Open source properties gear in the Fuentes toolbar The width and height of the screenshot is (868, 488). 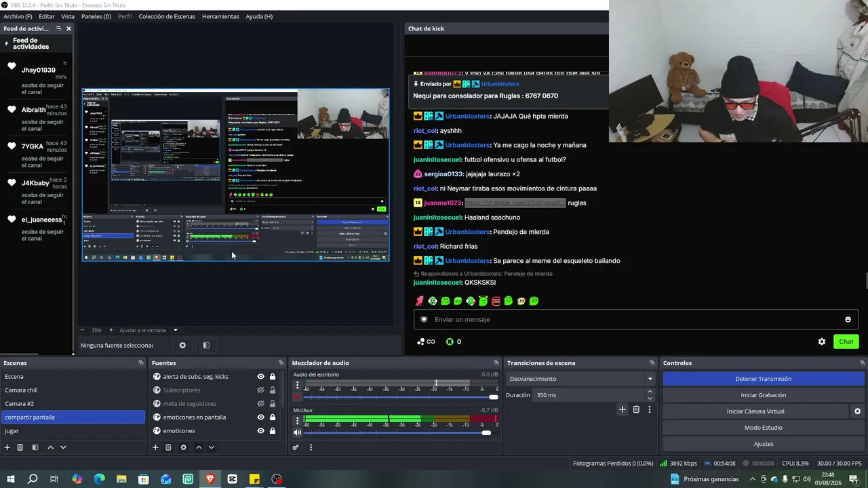pos(183,447)
